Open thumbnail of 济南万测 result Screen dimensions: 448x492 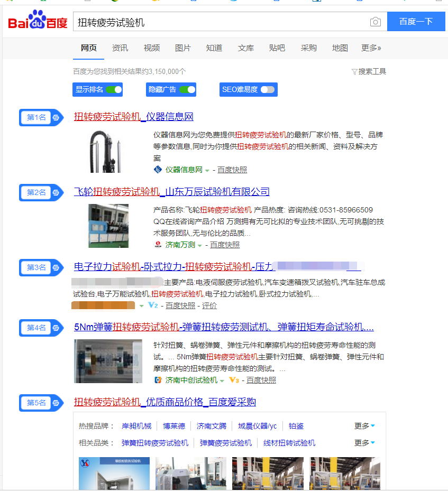click(x=108, y=226)
